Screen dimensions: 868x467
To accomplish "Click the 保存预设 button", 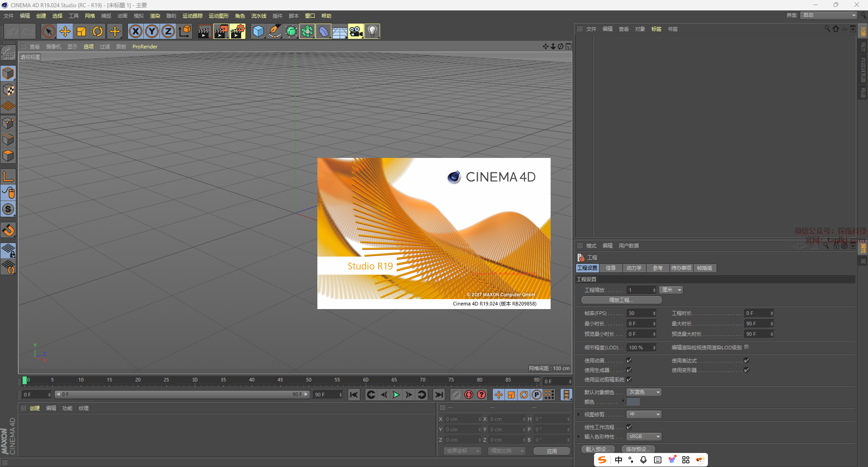I will (638, 449).
